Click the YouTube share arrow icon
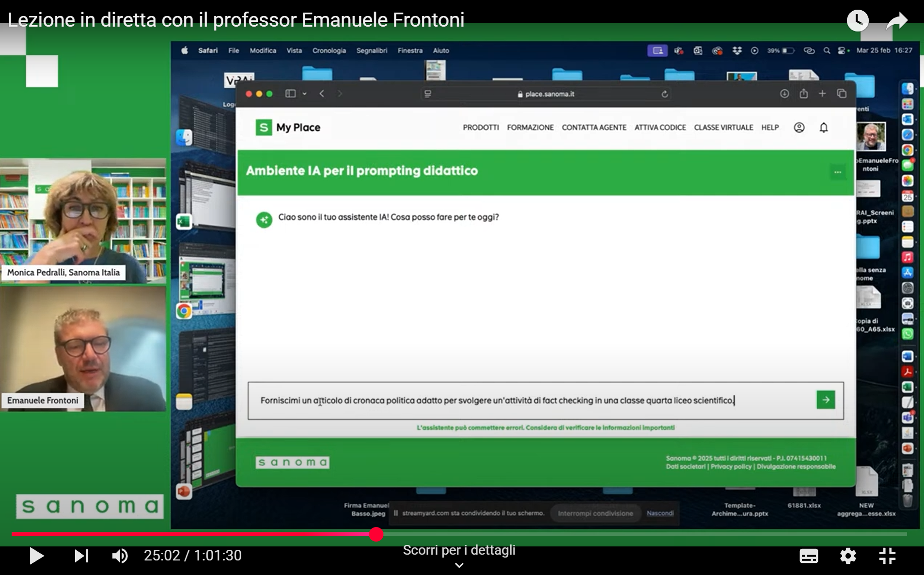The image size is (924, 575). [896, 21]
